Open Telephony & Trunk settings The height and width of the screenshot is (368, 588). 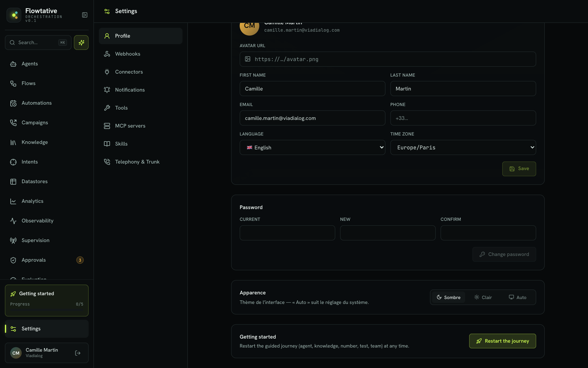(x=140, y=162)
